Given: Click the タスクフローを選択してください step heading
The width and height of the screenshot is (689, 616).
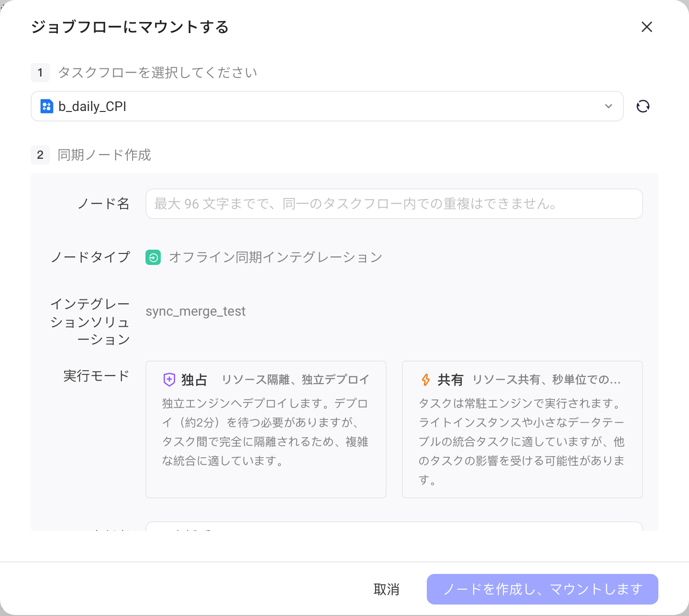Looking at the screenshot, I should tap(157, 73).
